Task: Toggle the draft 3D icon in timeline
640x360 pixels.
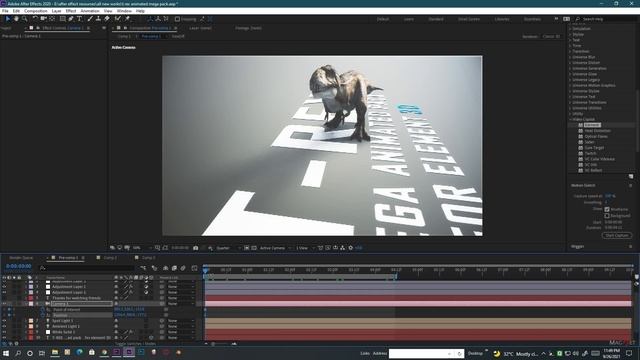Action: point(154,268)
